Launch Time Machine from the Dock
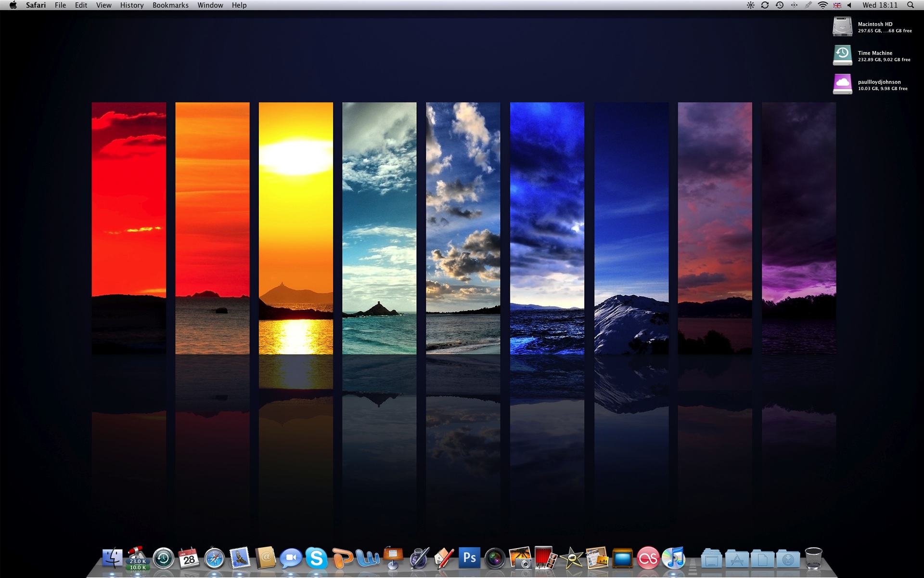Screen dimensions: 924x578 (164, 558)
